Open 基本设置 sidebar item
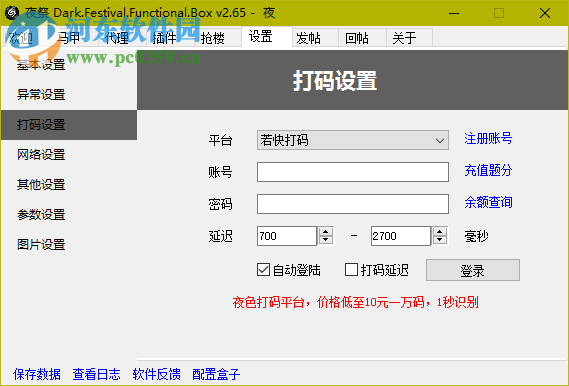Image resolution: width=569 pixels, height=386 pixels. 69,65
